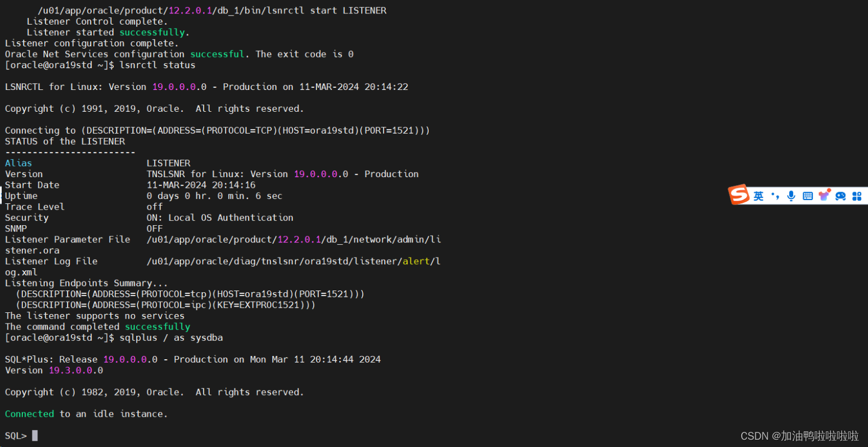Click the 'Listener Parameter File' label
Screen dimensions: 868x447
point(68,239)
